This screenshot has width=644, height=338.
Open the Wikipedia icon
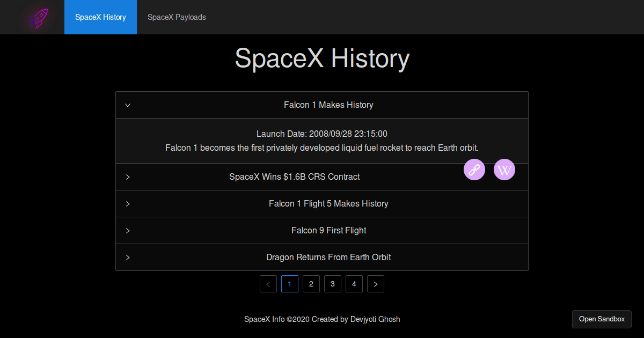[x=504, y=169]
